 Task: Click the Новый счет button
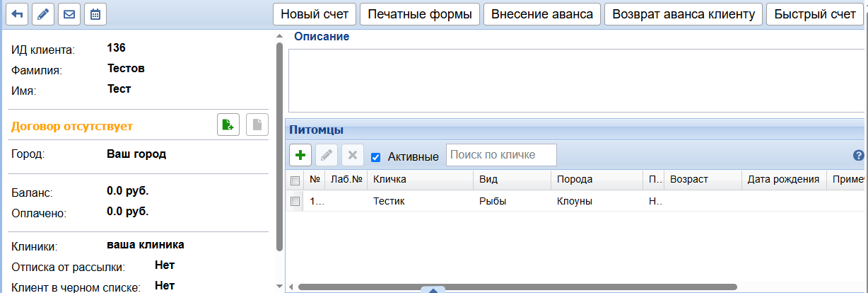[314, 14]
